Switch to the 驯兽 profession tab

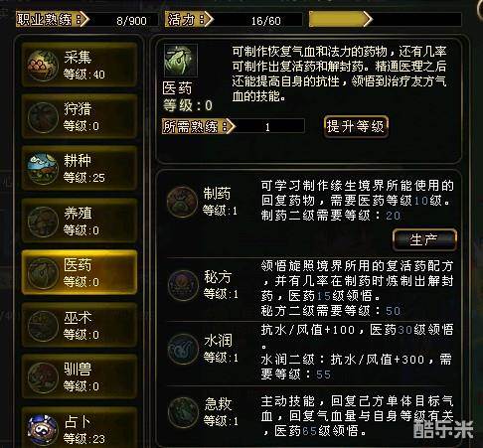[x=80, y=376]
